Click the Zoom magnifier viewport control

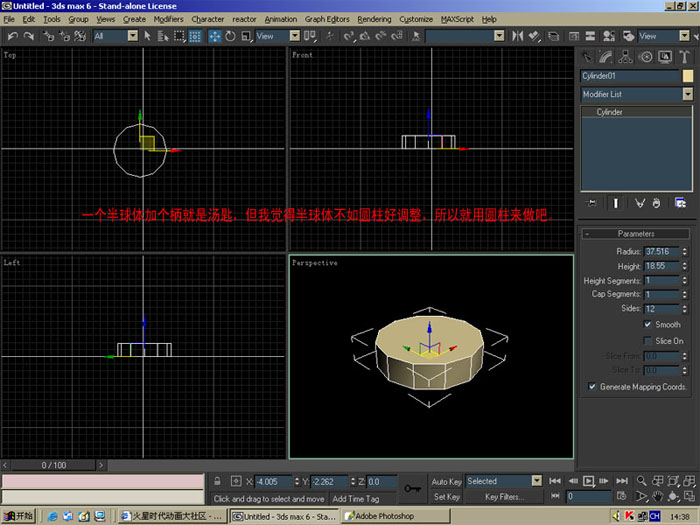(x=642, y=481)
